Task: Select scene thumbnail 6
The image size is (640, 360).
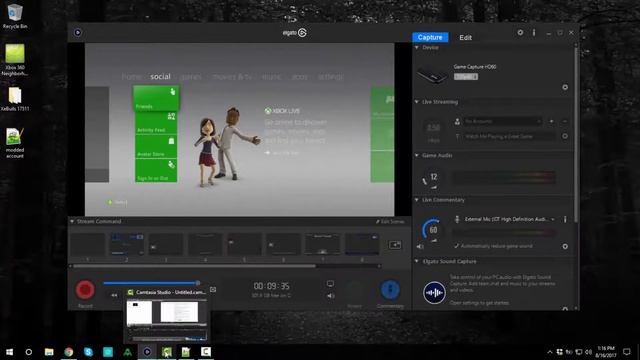Action: [284, 244]
